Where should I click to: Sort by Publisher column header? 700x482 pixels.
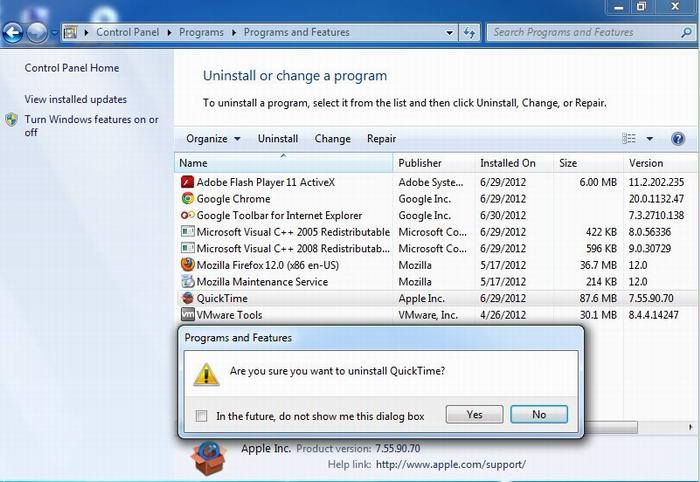[434, 163]
